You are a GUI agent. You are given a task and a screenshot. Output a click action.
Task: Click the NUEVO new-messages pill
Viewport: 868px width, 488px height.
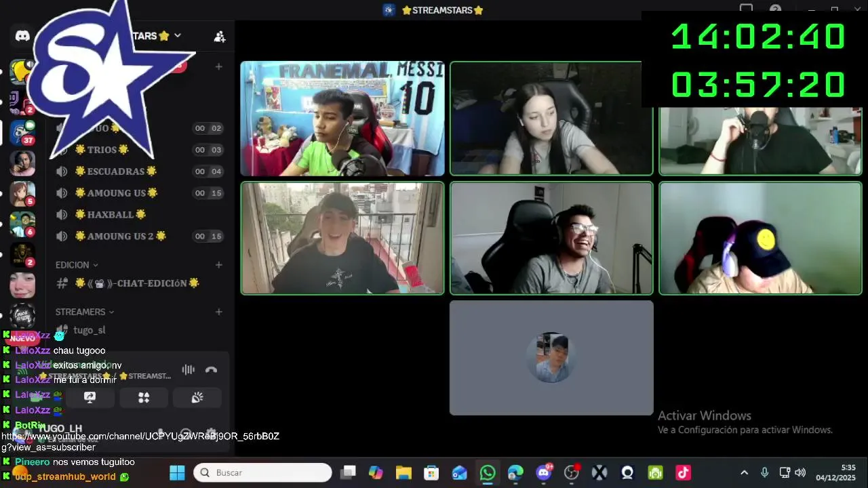pos(22,338)
